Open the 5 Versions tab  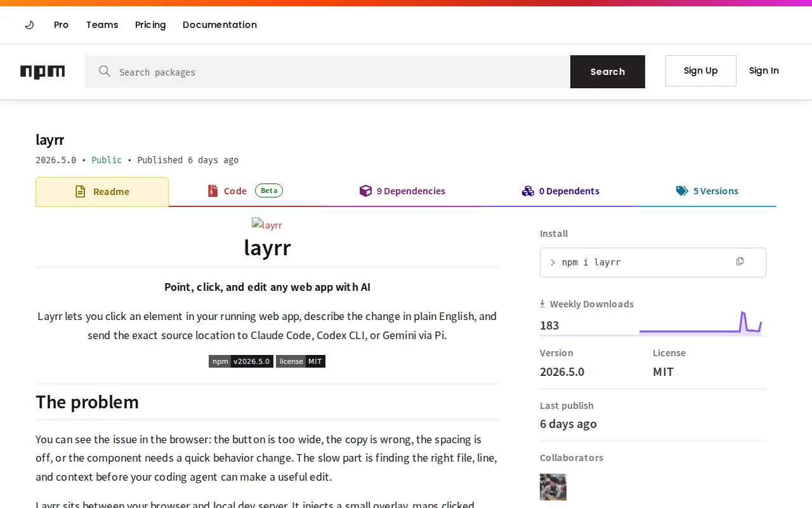(707, 191)
